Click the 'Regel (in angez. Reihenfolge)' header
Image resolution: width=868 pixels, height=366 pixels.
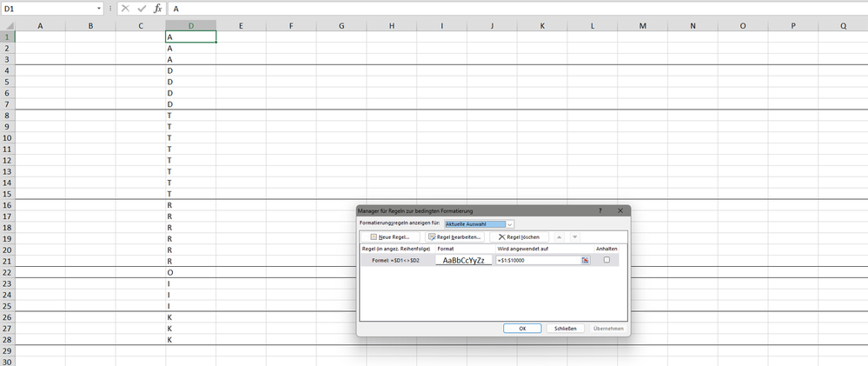(396, 249)
